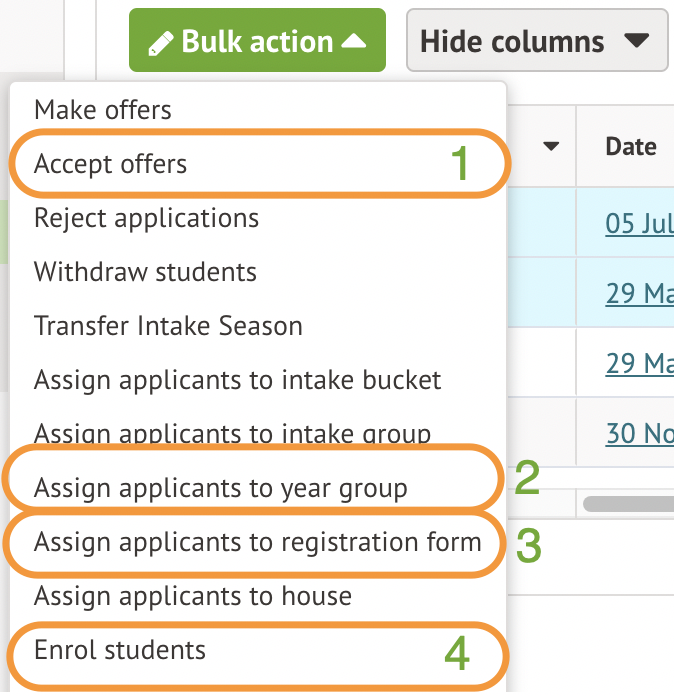Choose Assign applicants to year group
Image resolution: width=674 pixels, height=696 pixels.
tap(220, 488)
